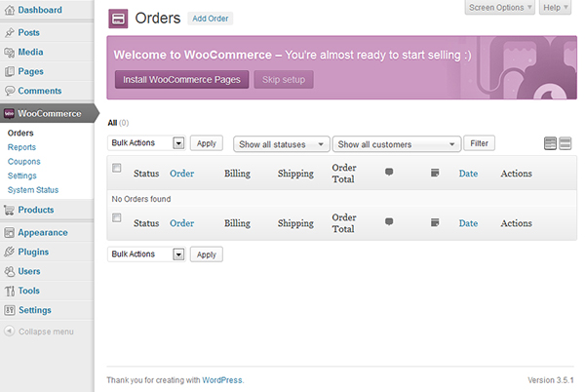Open Coupons in the WooCommerce submenu
585x392 pixels.
pos(23,161)
